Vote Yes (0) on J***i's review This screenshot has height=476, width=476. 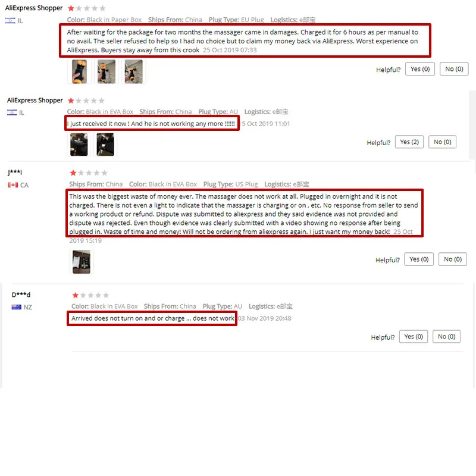(x=419, y=259)
